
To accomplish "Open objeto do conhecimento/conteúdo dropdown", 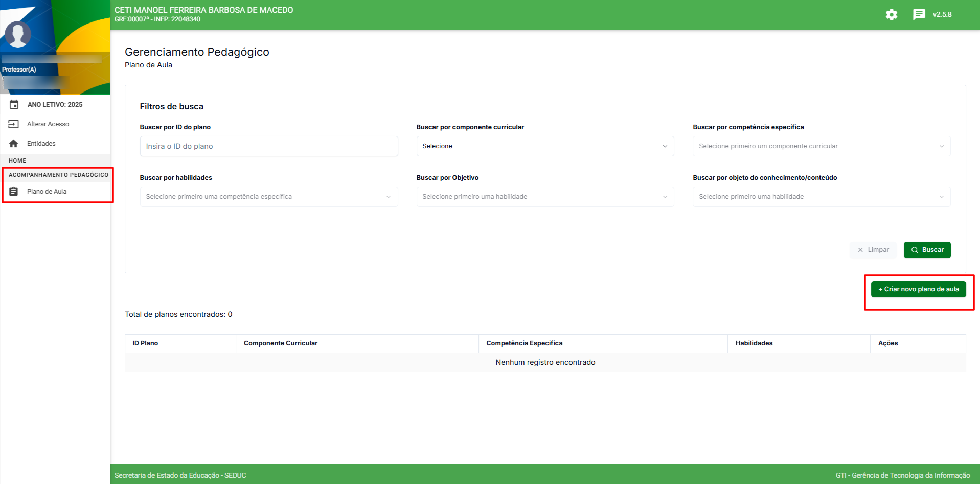I will point(821,197).
